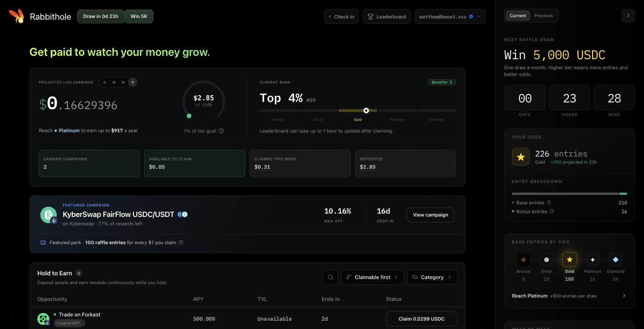Viewport: 644px width, 329px height.
Task: Click the 500.00% APY value
Action: pos(204,319)
